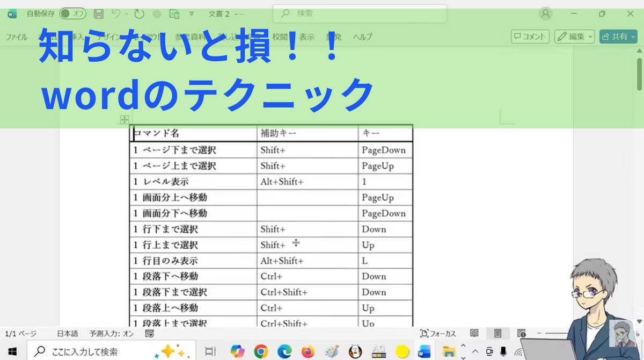Image resolution: width=644 pixels, height=360 pixels.
Task: Open Windows Start menu
Action: [13, 352]
